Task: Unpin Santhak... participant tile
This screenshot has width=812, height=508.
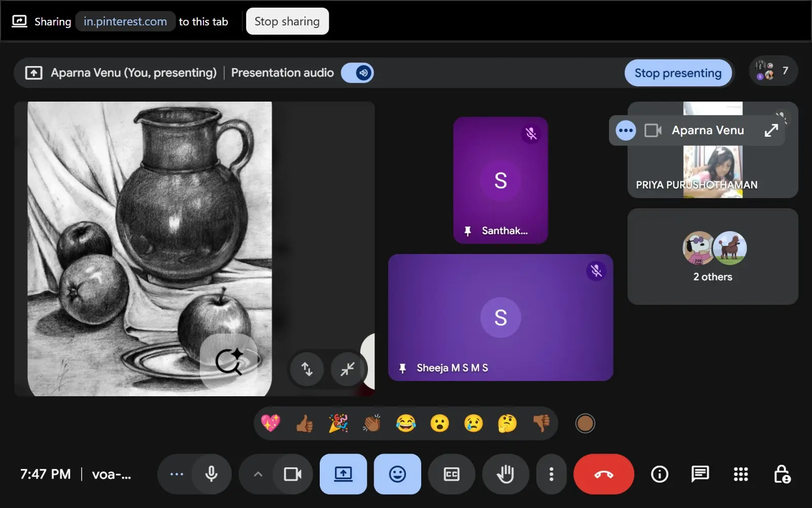Action: [x=468, y=231]
